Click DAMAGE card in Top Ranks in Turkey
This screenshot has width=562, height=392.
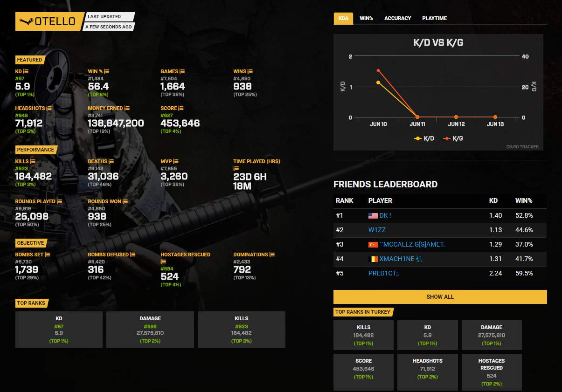492,335
